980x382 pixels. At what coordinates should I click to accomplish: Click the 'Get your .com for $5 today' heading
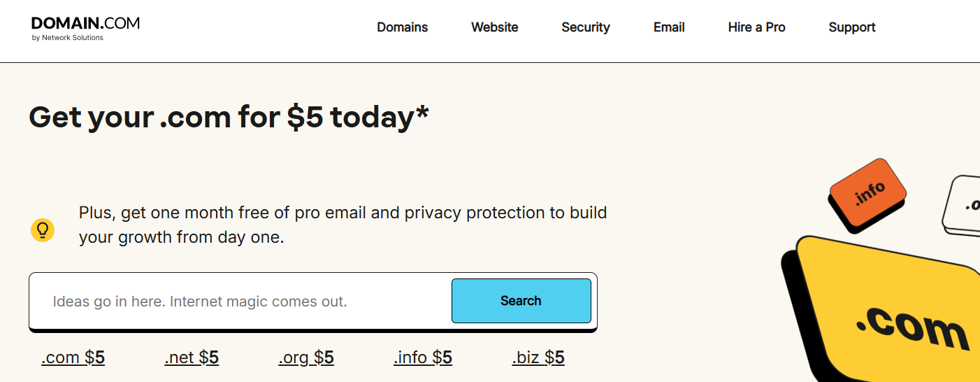click(x=229, y=117)
